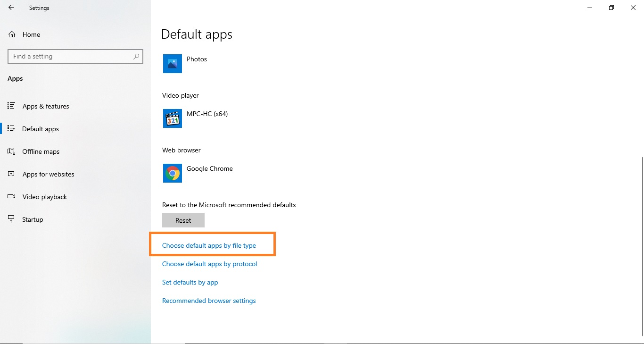Click the back arrow to leave Settings
The height and width of the screenshot is (344, 644).
11,8
